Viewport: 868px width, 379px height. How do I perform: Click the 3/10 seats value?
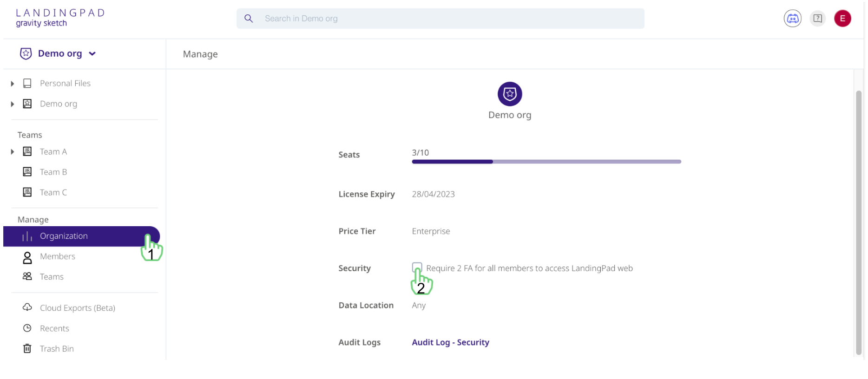click(420, 153)
